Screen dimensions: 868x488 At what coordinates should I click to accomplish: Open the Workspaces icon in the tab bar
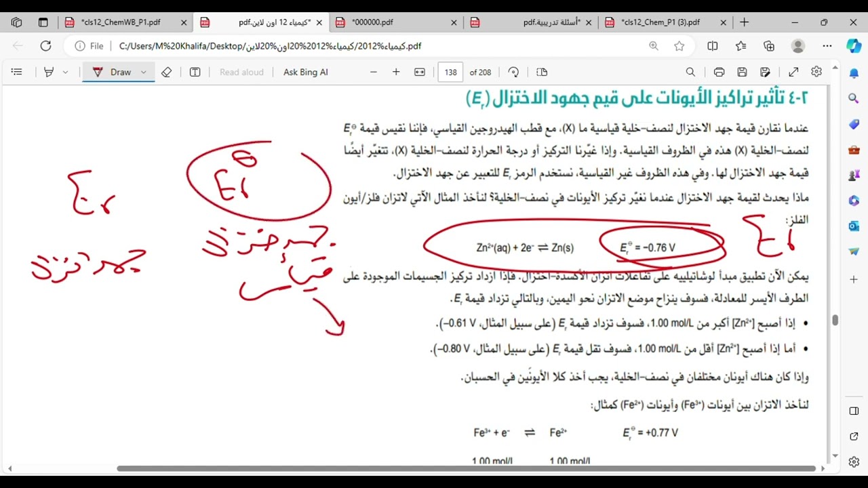(17, 22)
